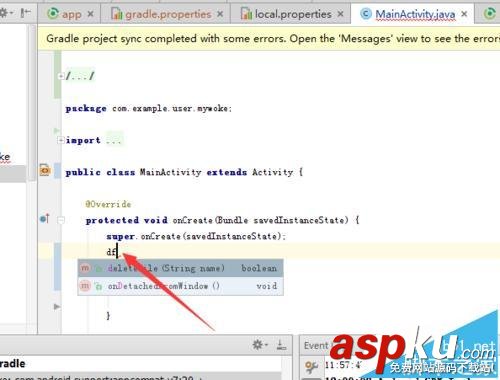
Task: Close the MainActivity.java tab
Action: click(464, 14)
